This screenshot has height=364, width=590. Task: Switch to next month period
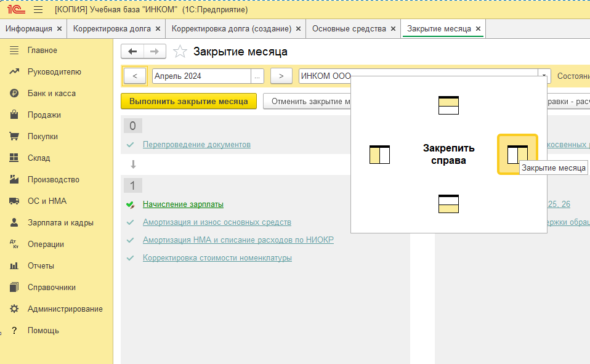pyautogui.click(x=281, y=76)
